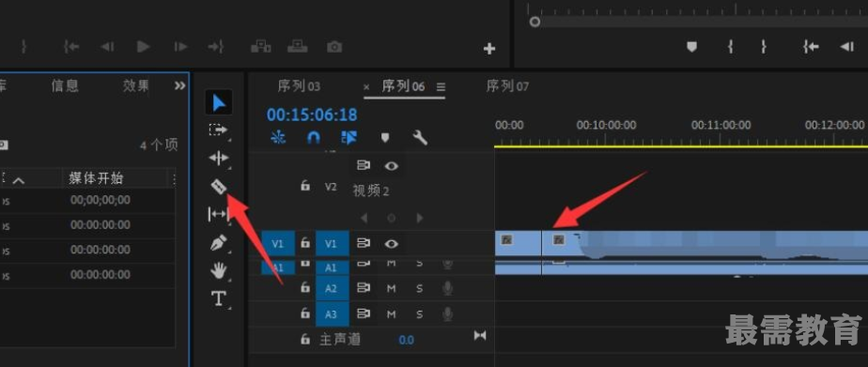The image size is (868, 367).
Task: Click master volume value 0.0
Action: point(406,340)
